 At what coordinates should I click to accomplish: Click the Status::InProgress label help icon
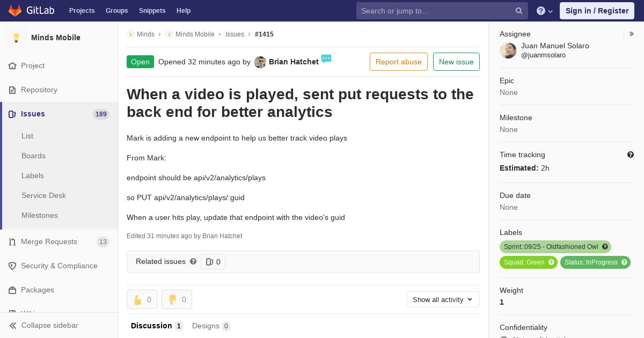tap(624, 262)
